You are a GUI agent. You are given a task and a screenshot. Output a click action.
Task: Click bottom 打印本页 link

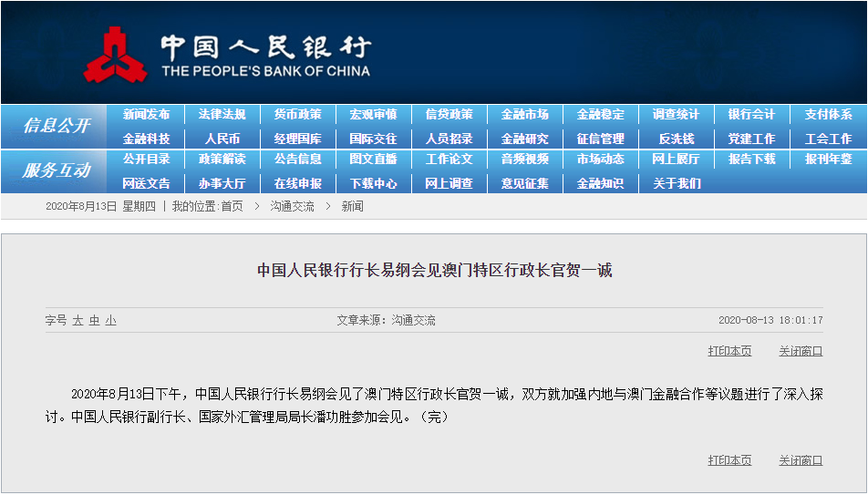pyautogui.click(x=729, y=460)
